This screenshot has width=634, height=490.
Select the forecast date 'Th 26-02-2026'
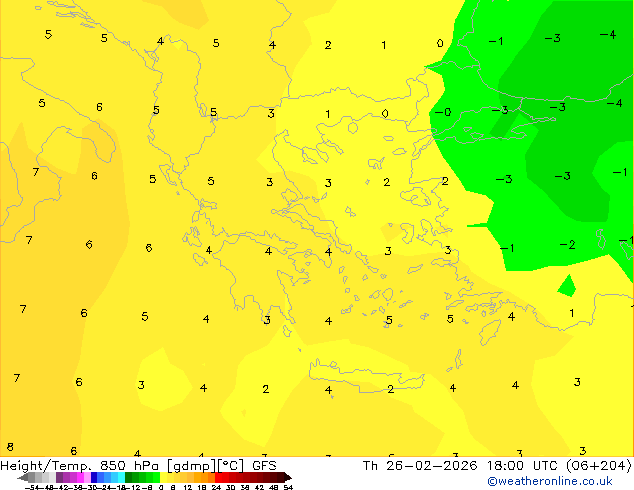coord(420,466)
